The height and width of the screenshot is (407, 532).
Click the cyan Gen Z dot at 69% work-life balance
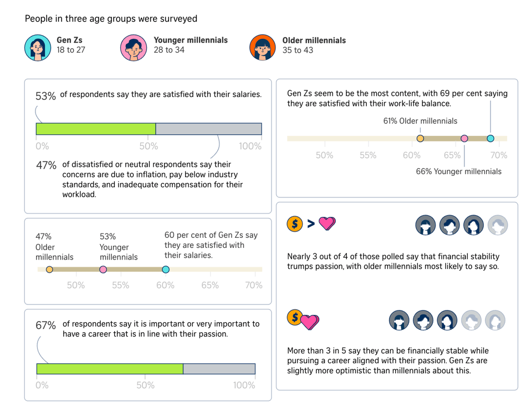pos(490,139)
